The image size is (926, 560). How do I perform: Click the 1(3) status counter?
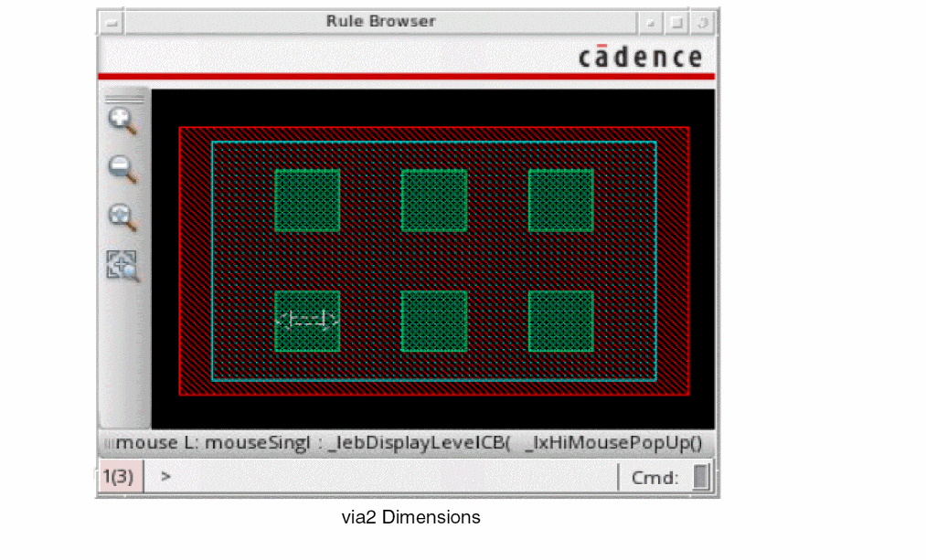click(120, 476)
